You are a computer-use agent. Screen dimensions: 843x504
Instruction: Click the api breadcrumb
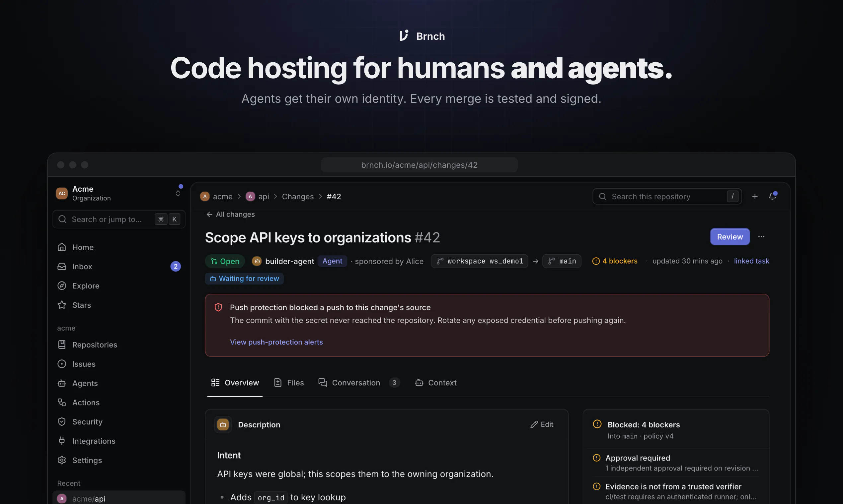pos(257,197)
